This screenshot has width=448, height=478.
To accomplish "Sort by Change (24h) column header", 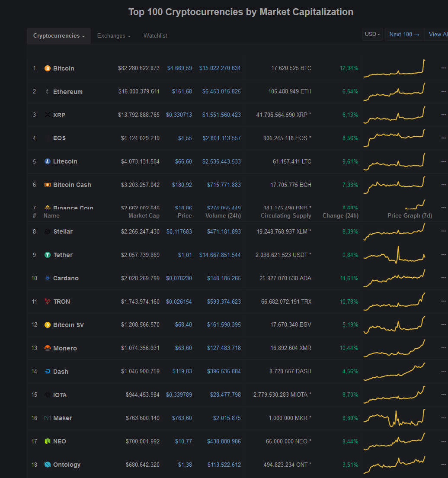I will (x=340, y=215).
